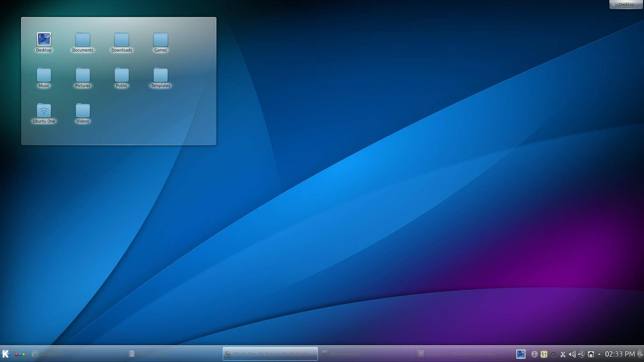Open the panel toolbox at right edge

pyautogui.click(x=641, y=354)
